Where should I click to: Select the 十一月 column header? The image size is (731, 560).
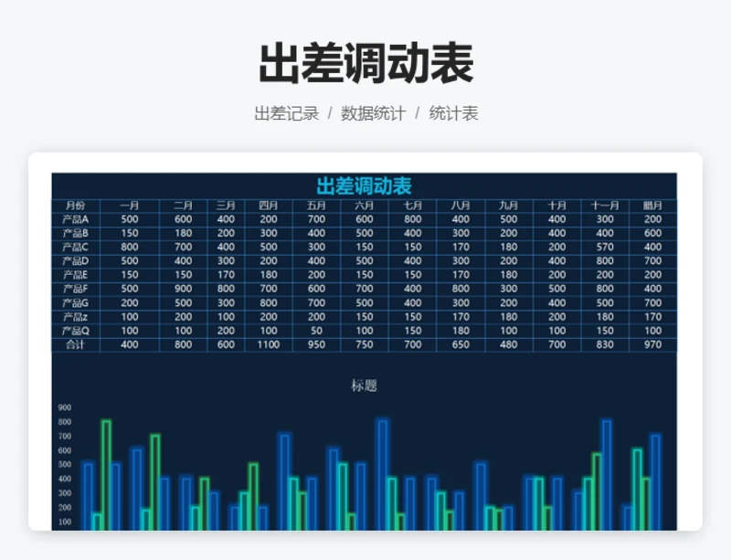pyautogui.click(x=605, y=206)
